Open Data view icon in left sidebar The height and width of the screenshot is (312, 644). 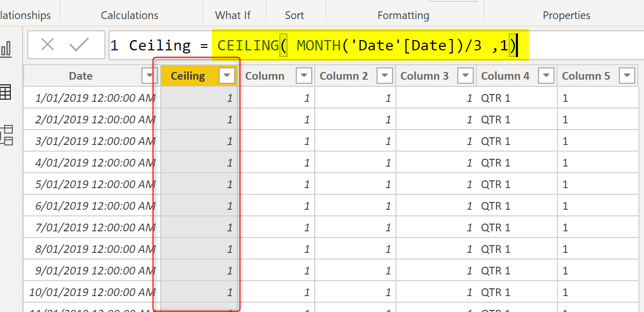point(5,93)
